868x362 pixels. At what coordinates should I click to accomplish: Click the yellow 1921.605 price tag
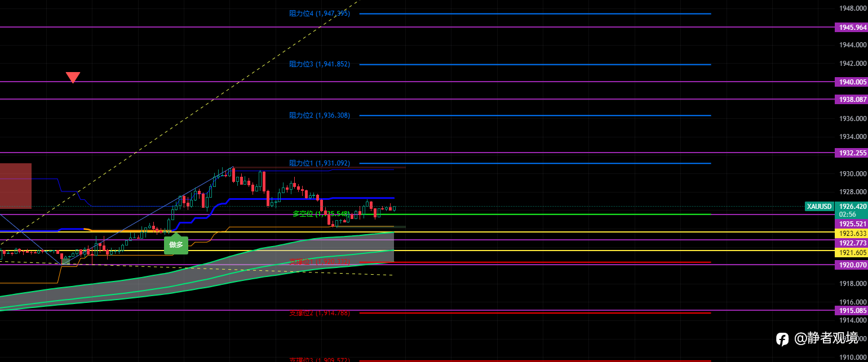coord(851,253)
